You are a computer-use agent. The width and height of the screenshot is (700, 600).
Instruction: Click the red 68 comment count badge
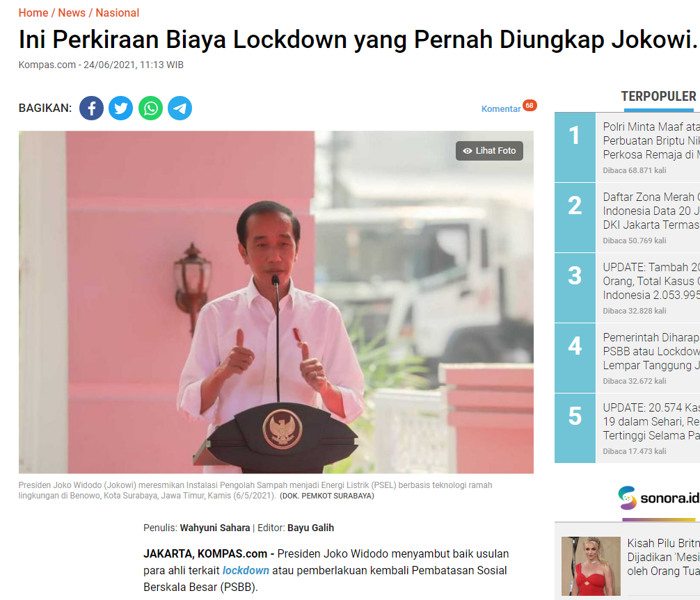point(530,106)
